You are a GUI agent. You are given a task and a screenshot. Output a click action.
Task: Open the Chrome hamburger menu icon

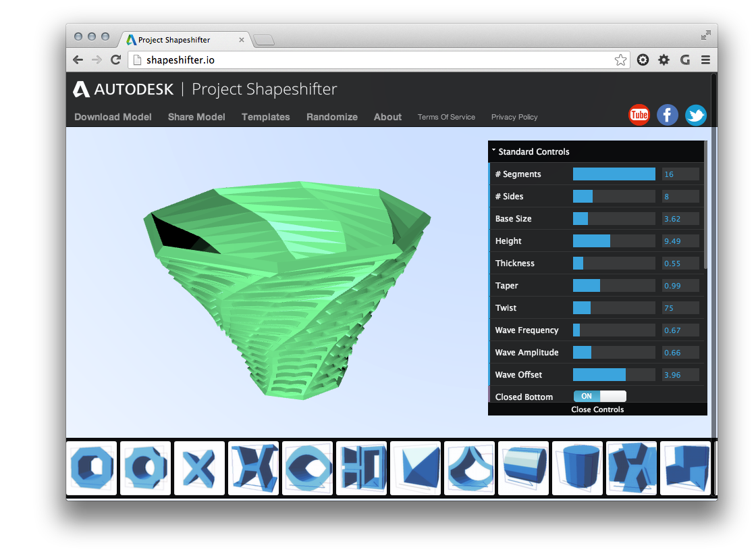[705, 60]
